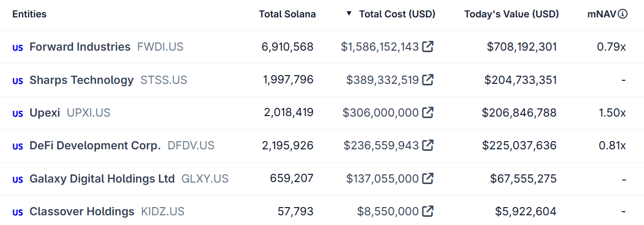The image size is (644, 225).
Task: Open the Upexi entity link
Action: coord(45,112)
